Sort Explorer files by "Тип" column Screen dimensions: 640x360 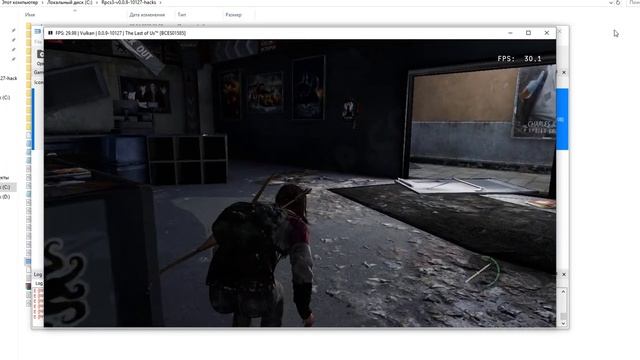(182, 15)
